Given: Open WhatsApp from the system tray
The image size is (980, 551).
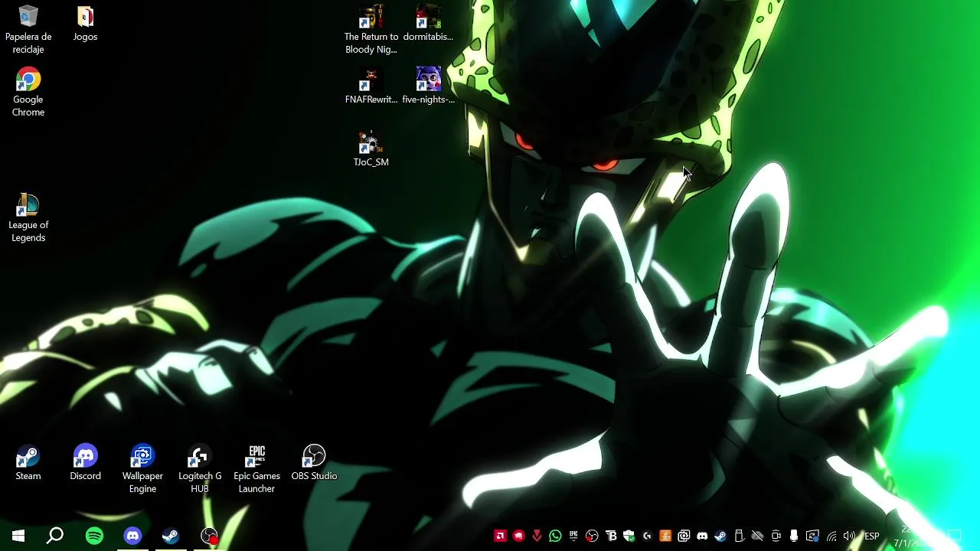Looking at the screenshot, I should tap(555, 536).
